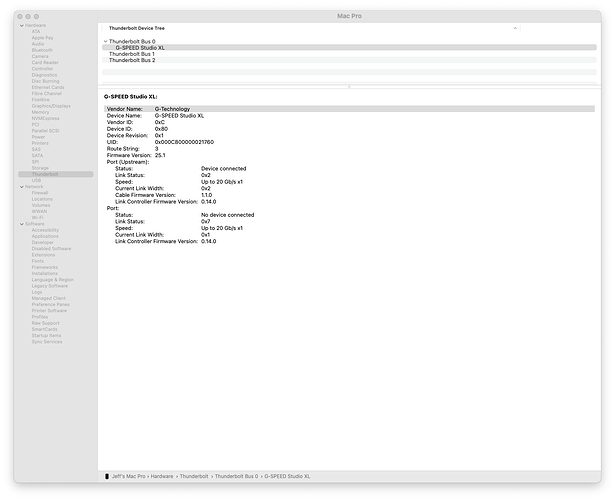The width and height of the screenshot is (615, 500).
Task: Open Extensions under Software
Action: click(43, 255)
